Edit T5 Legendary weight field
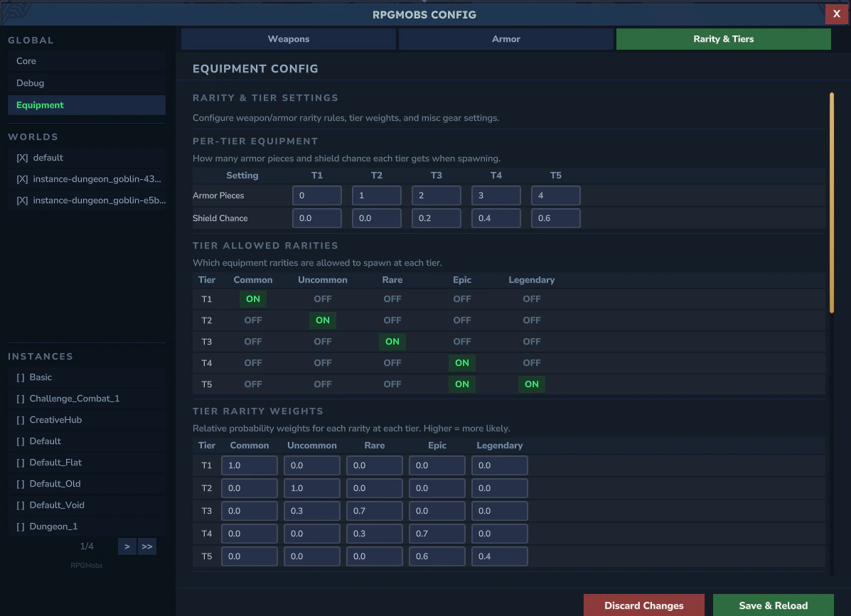This screenshot has width=851, height=616. (499, 556)
